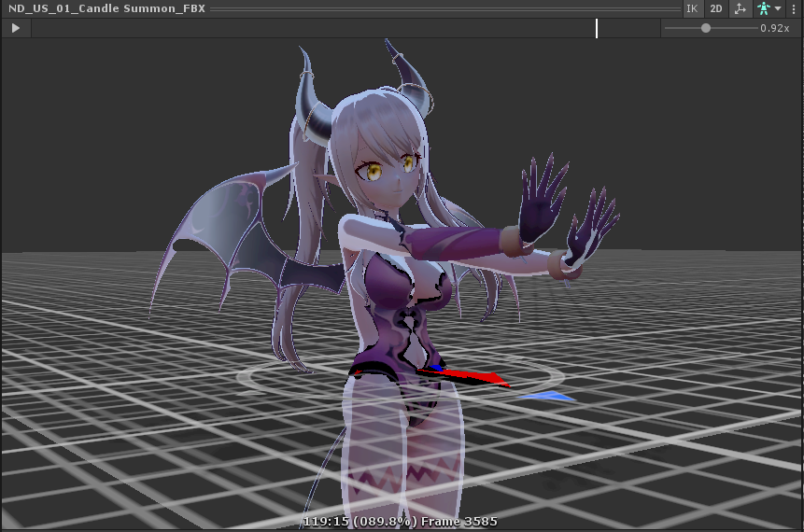Click the 0.92x speed value
Screen dimensions: 804x532
coord(775,28)
